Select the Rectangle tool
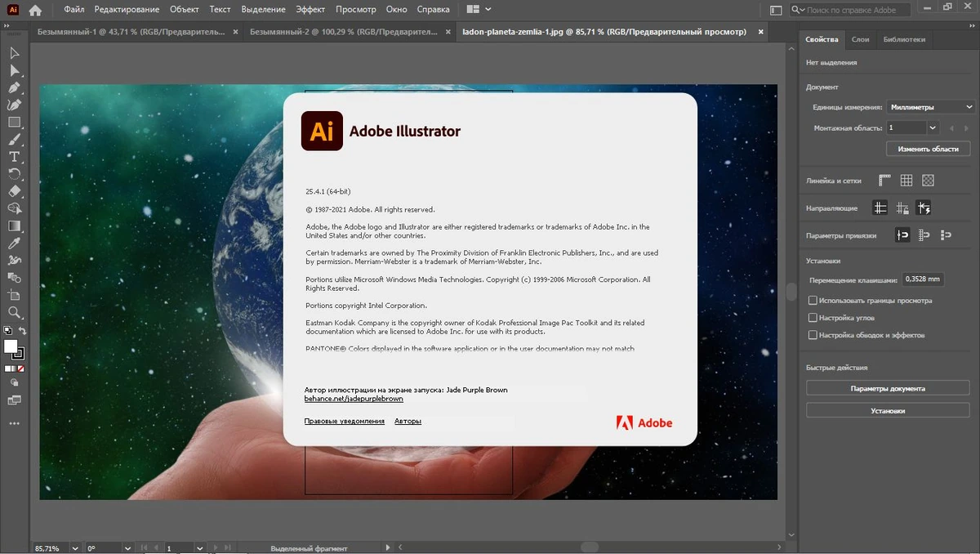Screen dimensions: 980x554 14,122
